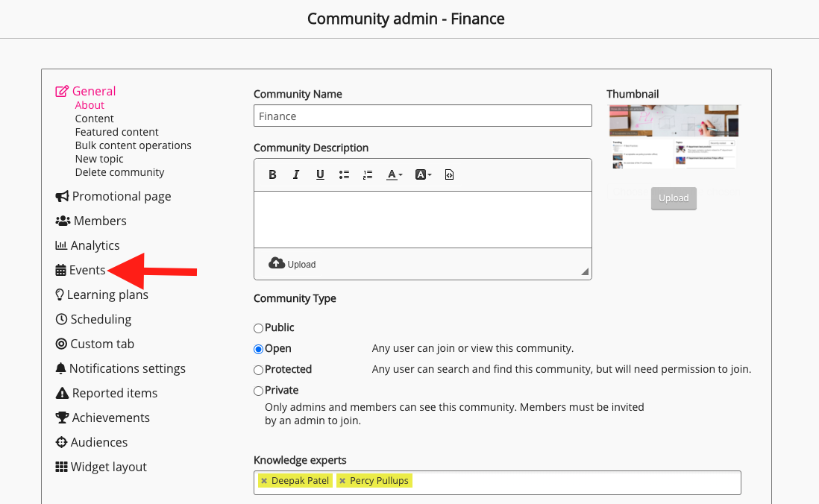Viewport: 819px width, 504px height.
Task: Apply italic formatting in description editor
Action: [x=296, y=175]
